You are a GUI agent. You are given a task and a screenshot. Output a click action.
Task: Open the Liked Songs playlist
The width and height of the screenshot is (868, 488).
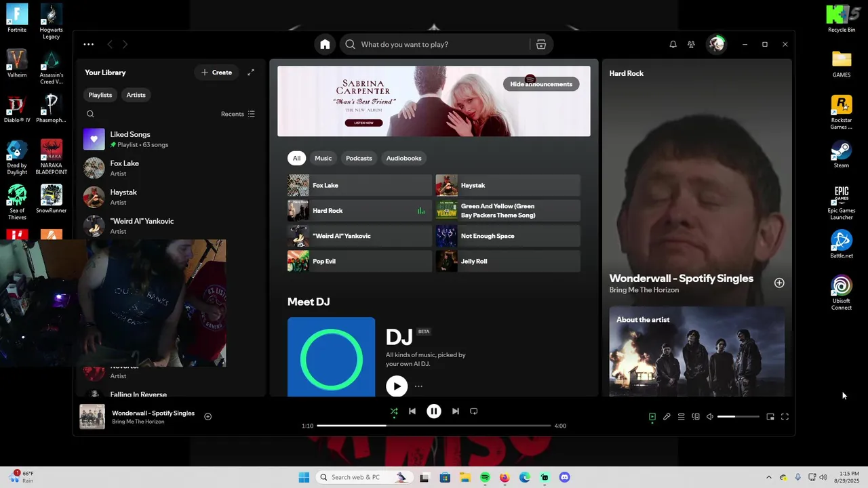(170, 139)
